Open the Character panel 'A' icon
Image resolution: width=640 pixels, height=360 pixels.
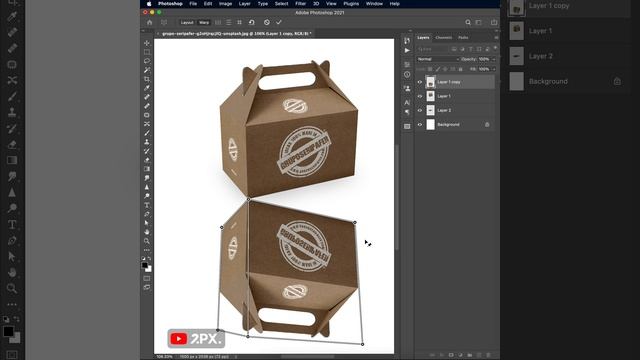(x=407, y=102)
